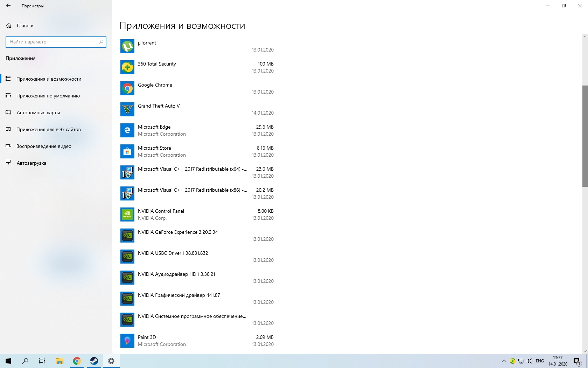Click the Visual C++ 2017 x64 icon
This screenshot has width=588, height=368.
point(127,172)
